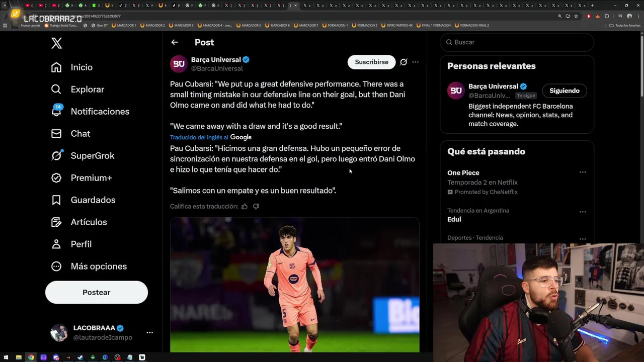
Task: Open Steam from the taskbar
Action: 80,357
